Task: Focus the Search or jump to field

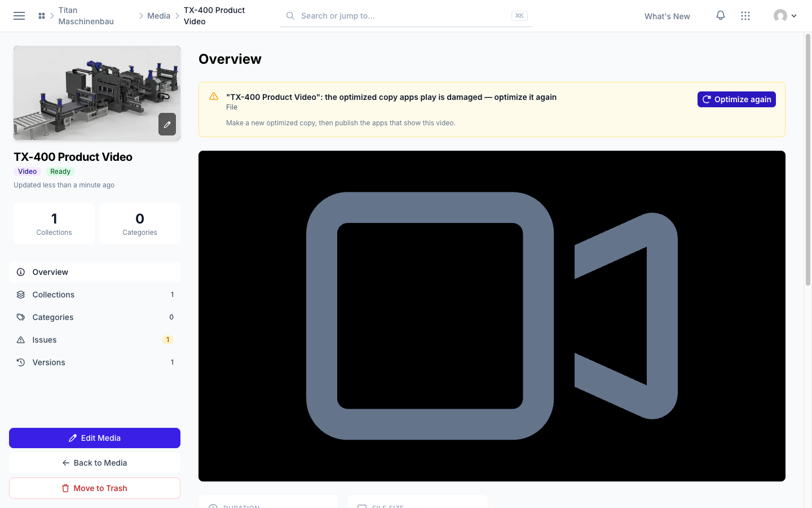Action: tap(406, 16)
